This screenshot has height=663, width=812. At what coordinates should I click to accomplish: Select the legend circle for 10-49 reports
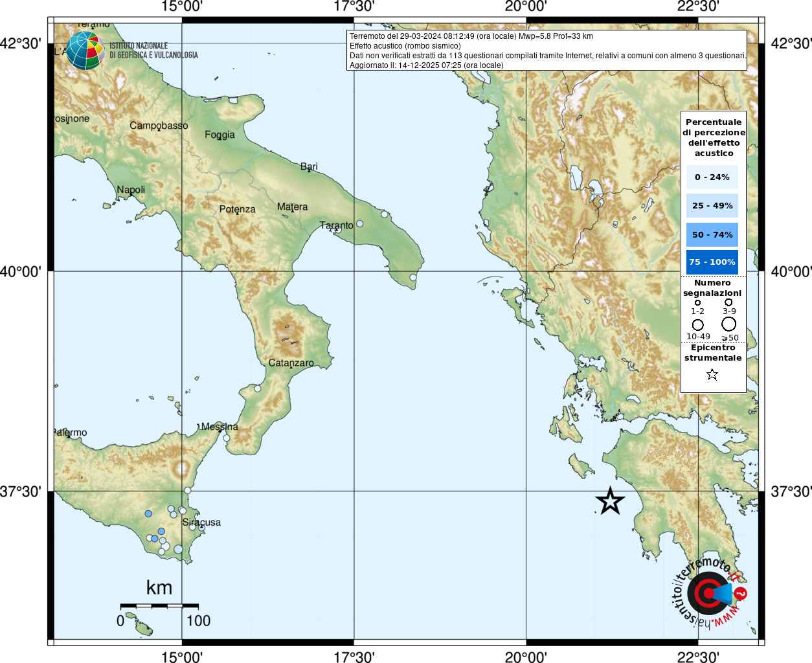697,324
